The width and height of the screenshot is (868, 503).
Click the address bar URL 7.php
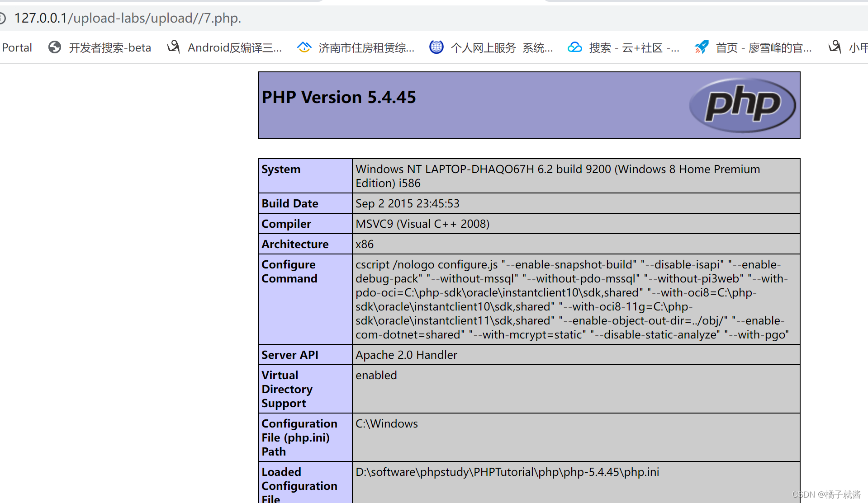tap(128, 18)
